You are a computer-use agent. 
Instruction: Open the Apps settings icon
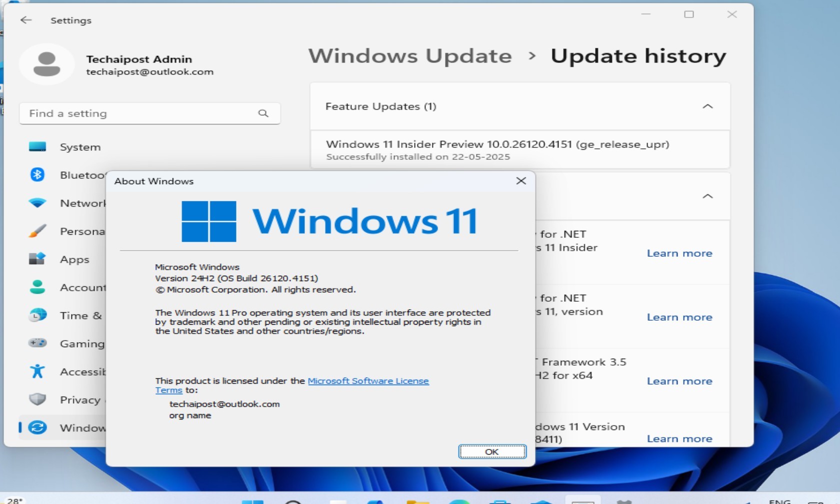point(37,259)
